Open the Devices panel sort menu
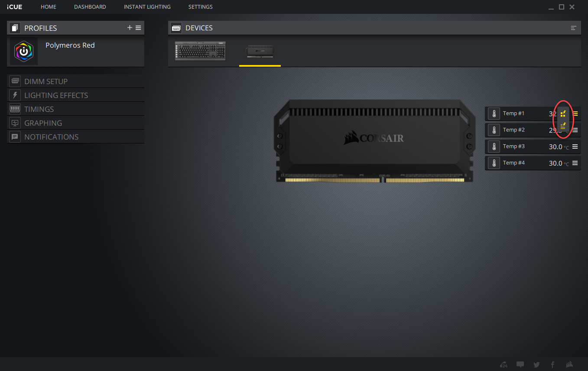Viewport: 588px width, 371px height. (x=573, y=28)
